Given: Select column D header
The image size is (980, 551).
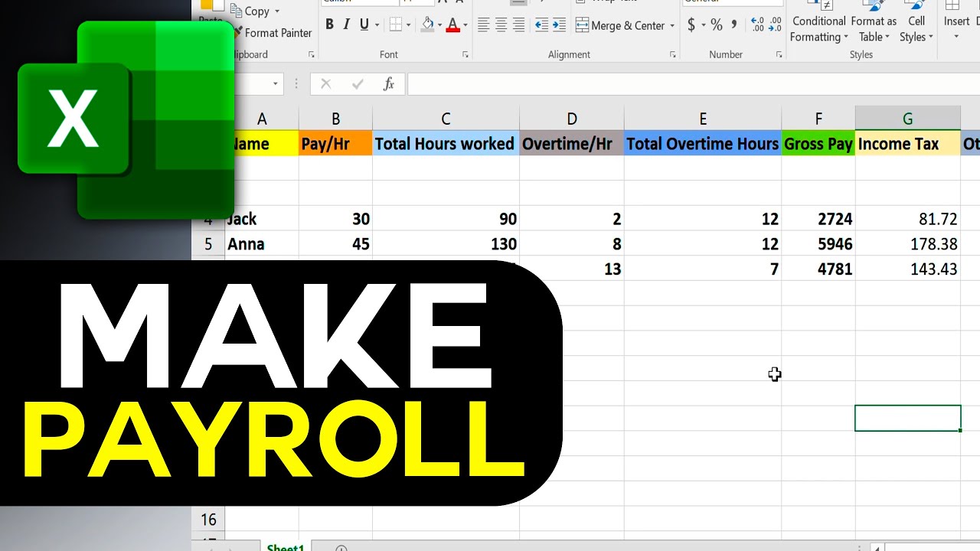Looking at the screenshot, I should 572,119.
